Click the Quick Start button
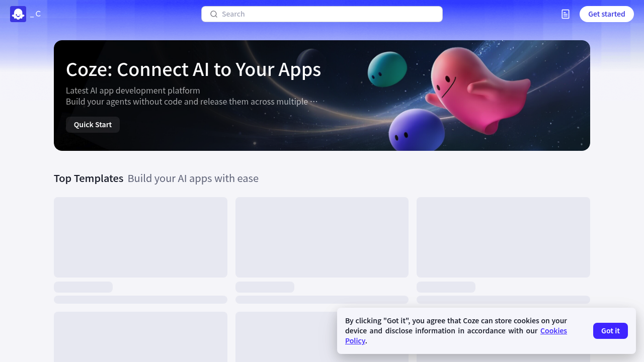This screenshot has height=362, width=644. pos(93,125)
